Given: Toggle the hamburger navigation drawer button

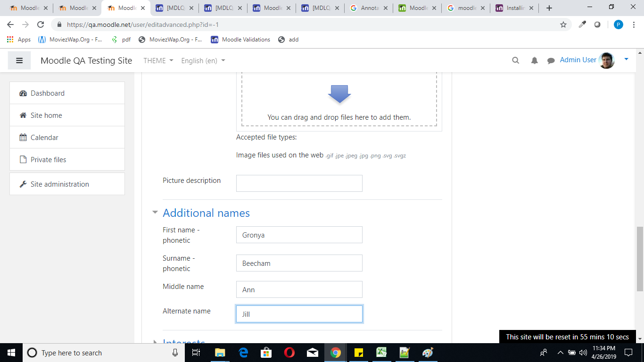Looking at the screenshot, I should (19, 60).
